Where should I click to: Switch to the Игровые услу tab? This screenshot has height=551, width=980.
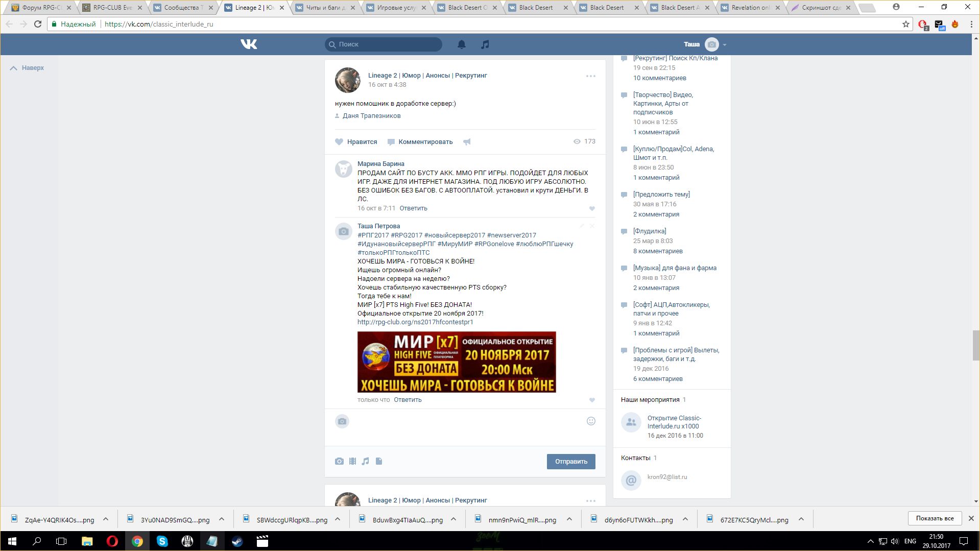397,8
